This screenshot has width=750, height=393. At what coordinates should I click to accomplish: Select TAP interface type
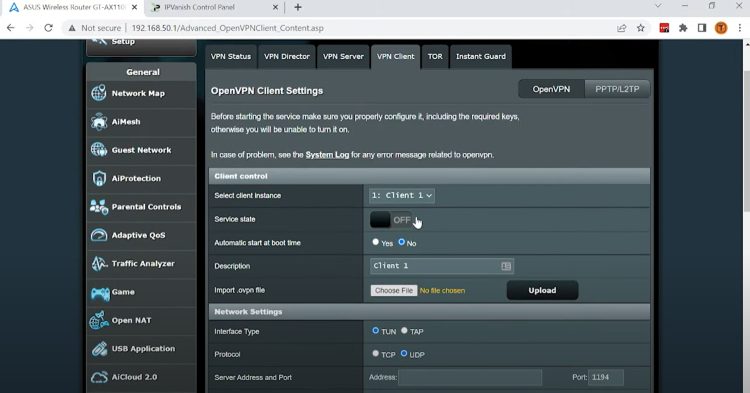pos(404,330)
